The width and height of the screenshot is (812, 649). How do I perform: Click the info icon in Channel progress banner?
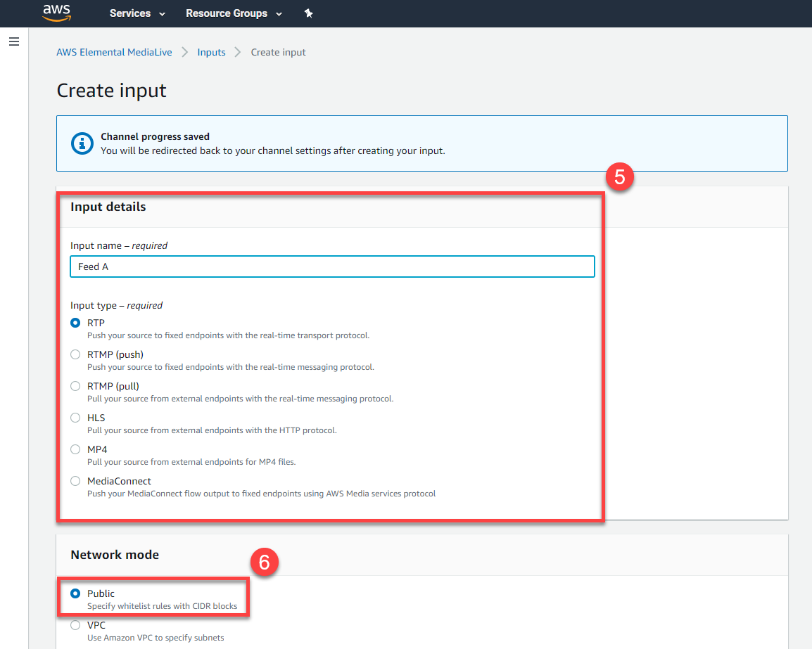tap(82, 143)
